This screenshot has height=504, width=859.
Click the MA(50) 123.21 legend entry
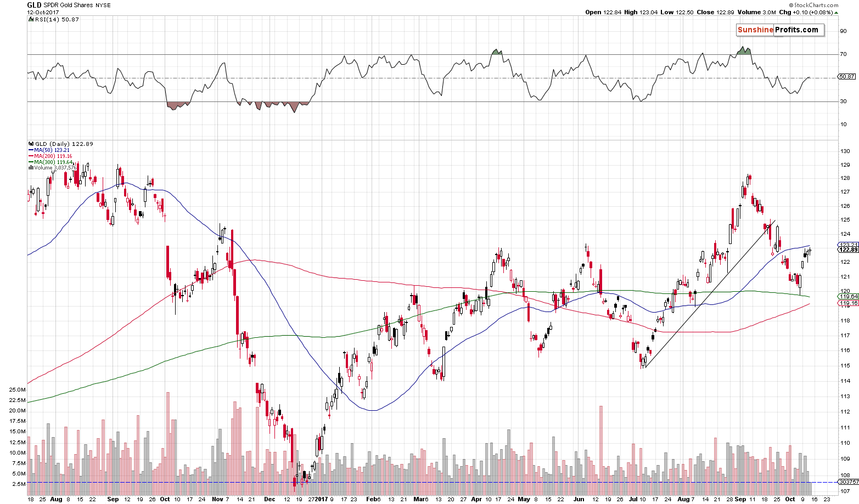click(x=52, y=150)
